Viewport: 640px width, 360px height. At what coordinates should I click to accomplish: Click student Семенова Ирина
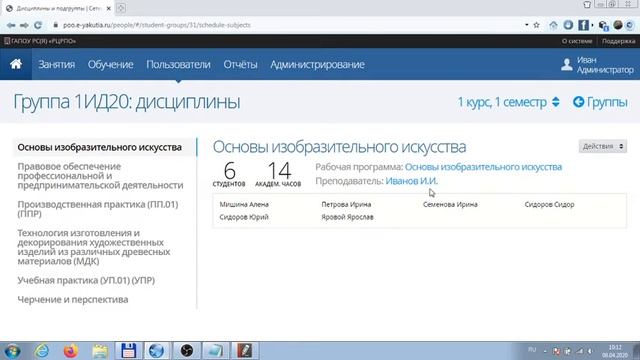point(450,204)
